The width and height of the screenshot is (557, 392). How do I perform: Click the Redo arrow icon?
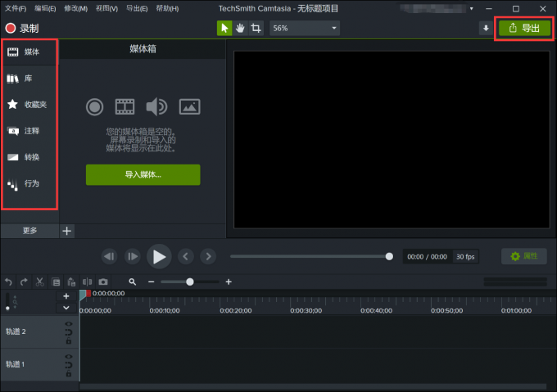pyautogui.click(x=24, y=282)
